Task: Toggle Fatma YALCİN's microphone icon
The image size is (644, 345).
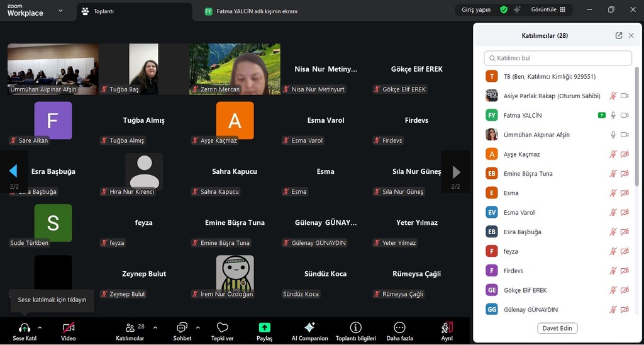Action: pos(613,115)
